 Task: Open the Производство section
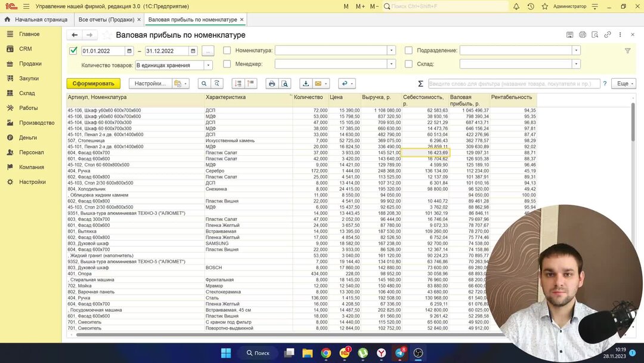coord(36,122)
